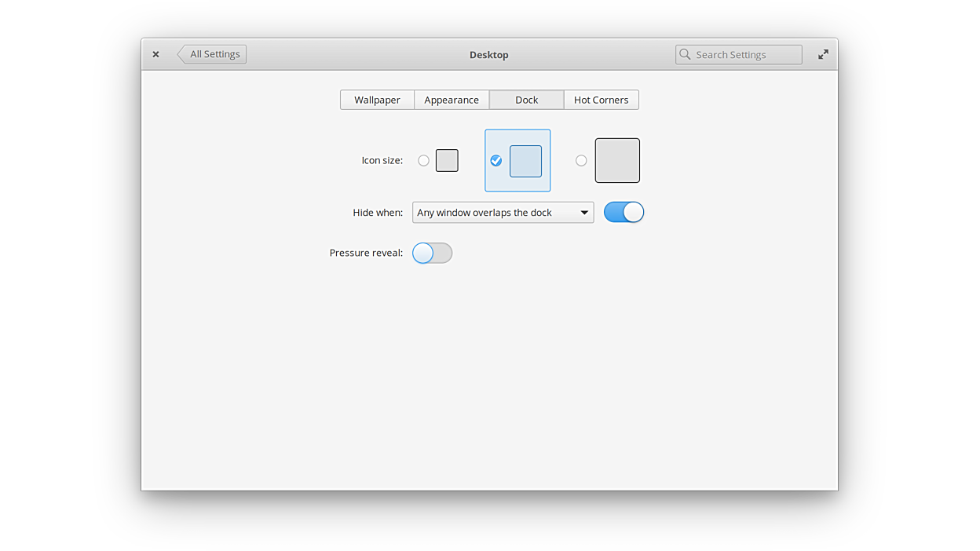This screenshot has width=980, height=551.
Task: Maximize the window with the expand arrows icon
Action: click(x=823, y=54)
